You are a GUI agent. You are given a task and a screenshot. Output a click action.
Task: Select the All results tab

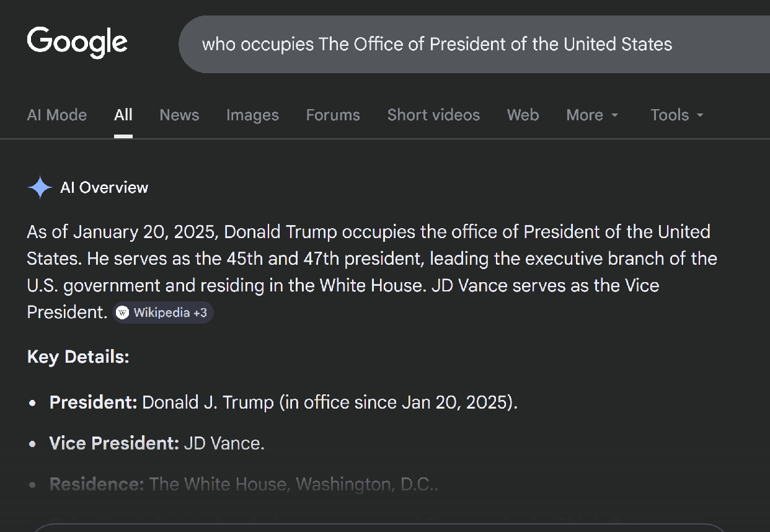click(123, 115)
